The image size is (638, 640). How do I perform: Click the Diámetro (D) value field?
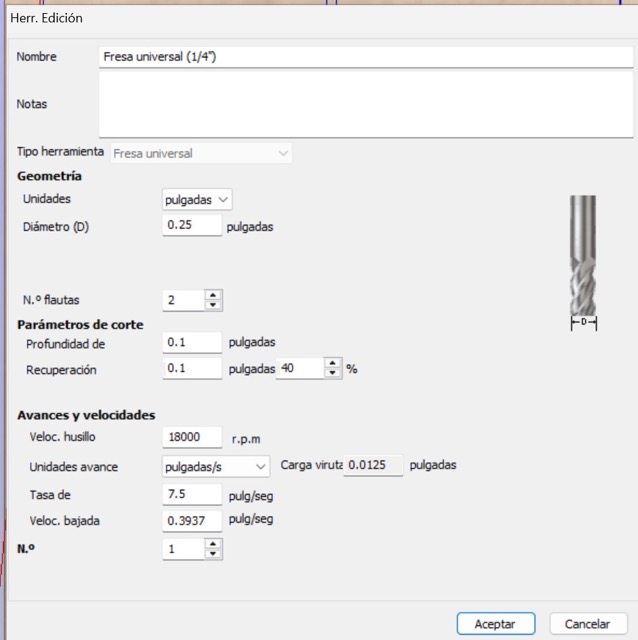tap(192, 225)
